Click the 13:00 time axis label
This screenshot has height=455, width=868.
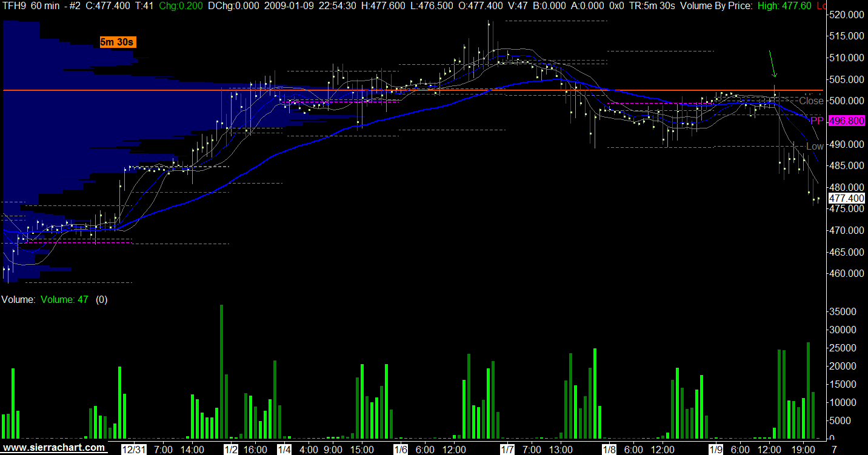pyautogui.click(x=561, y=450)
